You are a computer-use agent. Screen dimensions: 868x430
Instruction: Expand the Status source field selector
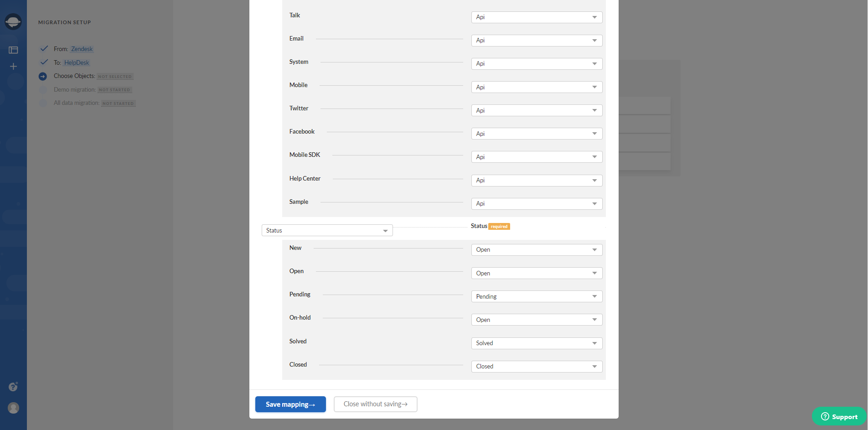pyautogui.click(x=326, y=230)
